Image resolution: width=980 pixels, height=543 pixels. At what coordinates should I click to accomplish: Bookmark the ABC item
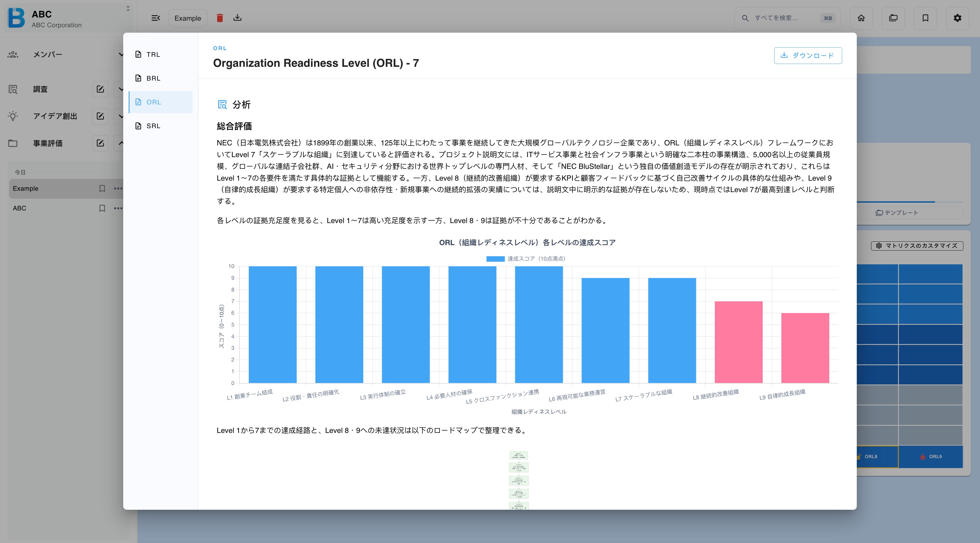(x=102, y=208)
